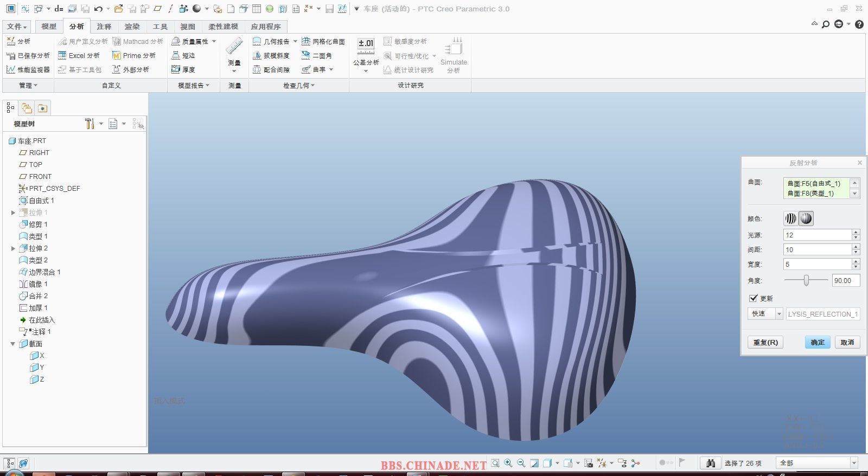Click the 网格化曲面 mesh surface icon
This screenshot has width=868, height=476.
[x=307, y=41]
